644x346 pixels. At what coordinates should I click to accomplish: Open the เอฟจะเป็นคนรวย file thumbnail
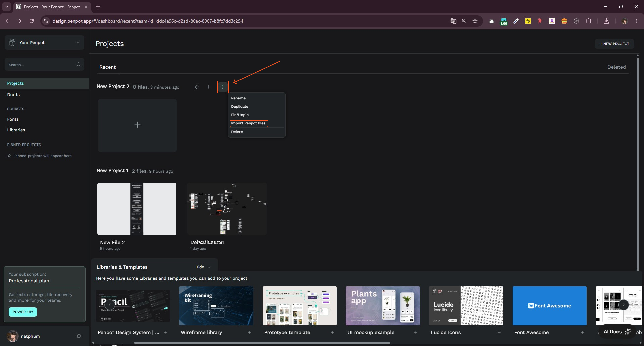[227, 209]
